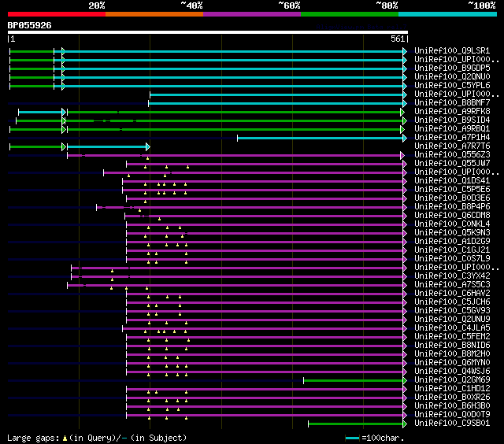Select label UniRef100_A7S5C3
Viewport: 504px width, 444px height.
(452, 285)
